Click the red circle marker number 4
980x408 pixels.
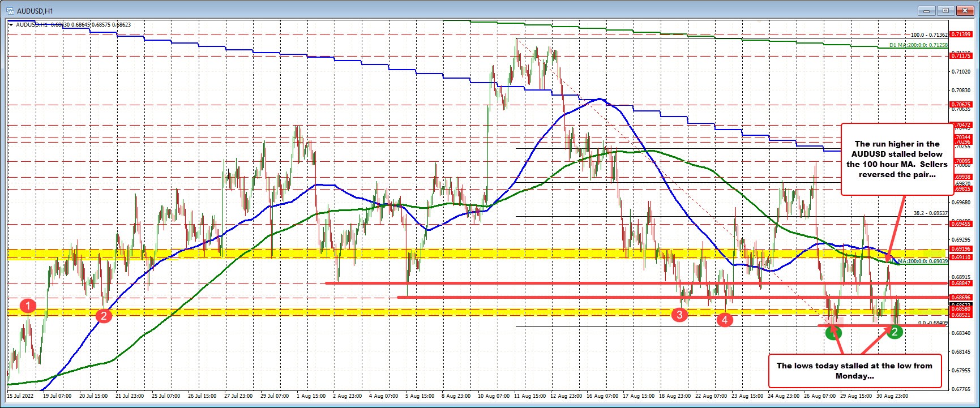coord(724,320)
